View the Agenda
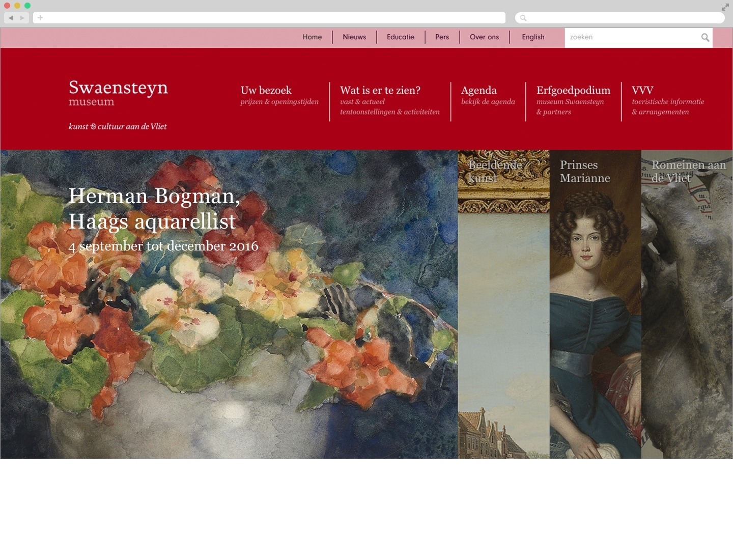The width and height of the screenshot is (733, 560). click(x=488, y=95)
